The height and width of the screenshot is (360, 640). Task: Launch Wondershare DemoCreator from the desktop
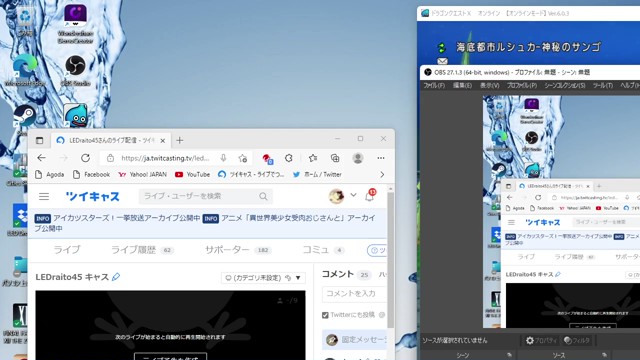pyautogui.click(x=76, y=24)
